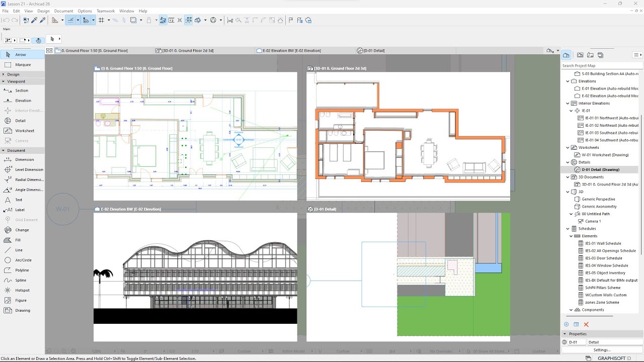Collapse the Worksheets tree folder
Viewport: 644px width, 362px height.
point(568,147)
